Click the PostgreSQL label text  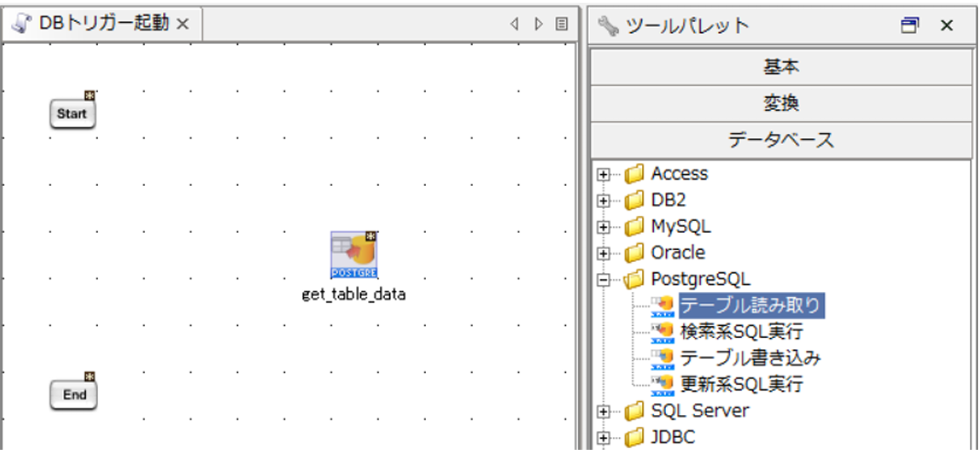701,279
